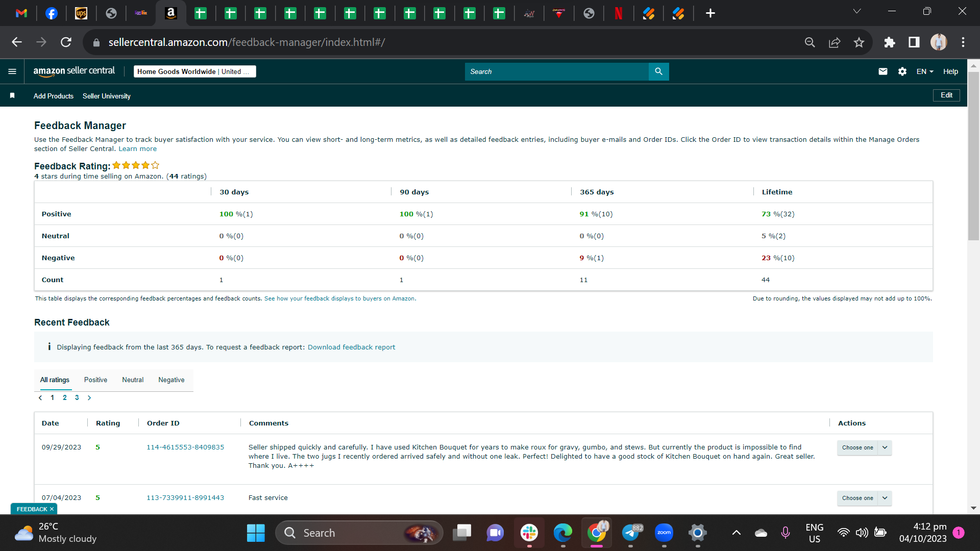Viewport: 980px width, 551px height.
Task: Click the Lifetime positive value 73 %(32)
Action: coord(778,214)
